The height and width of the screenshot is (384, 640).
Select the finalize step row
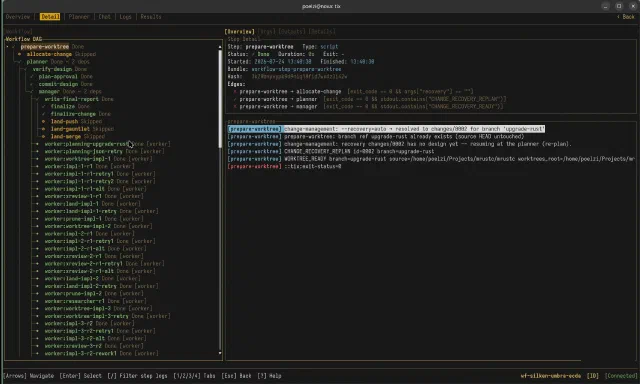click(x=65, y=107)
